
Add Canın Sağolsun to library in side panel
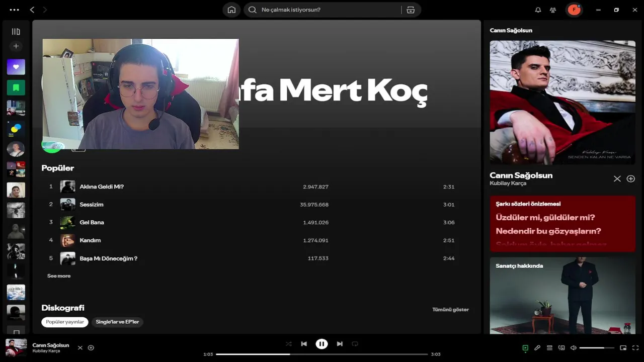tap(630, 179)
